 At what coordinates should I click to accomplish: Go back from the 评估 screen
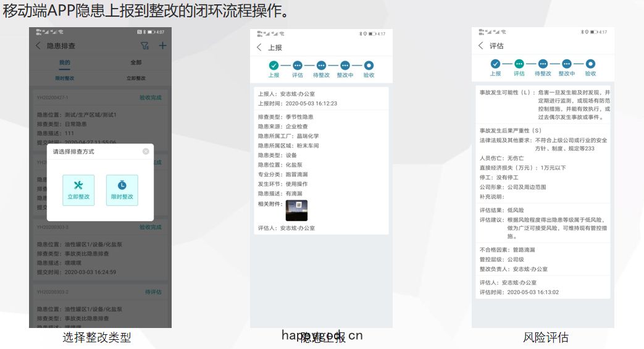pyautogui.click(x=481, y=46)
